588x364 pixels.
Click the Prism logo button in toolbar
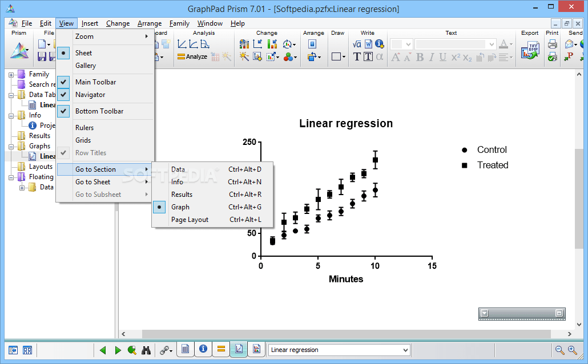point(19,50)
